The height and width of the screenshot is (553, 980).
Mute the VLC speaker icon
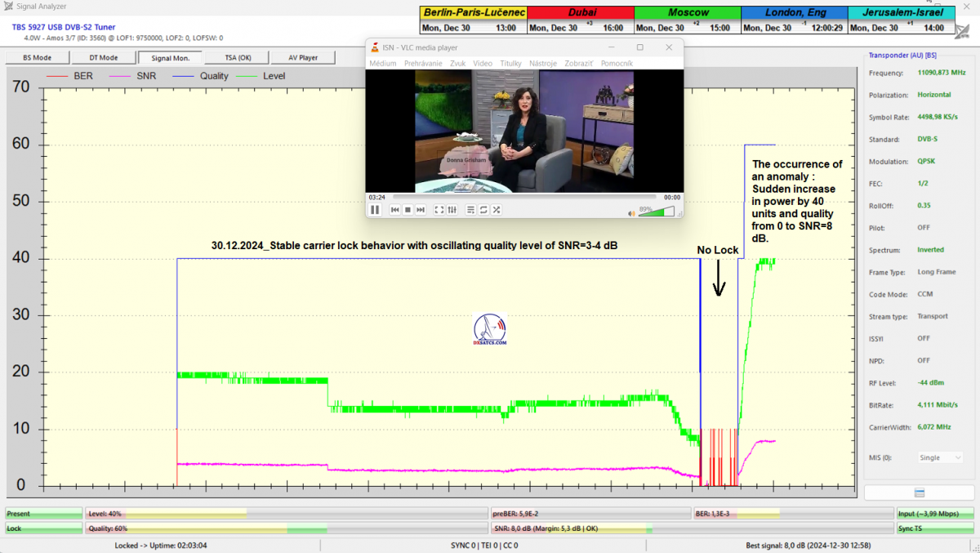(x=631, y=212)
